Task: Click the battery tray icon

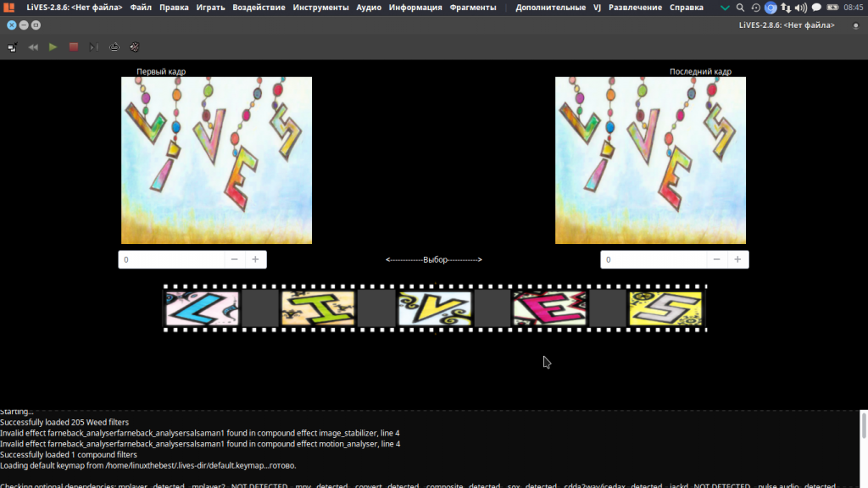Action: pos(832,8)
